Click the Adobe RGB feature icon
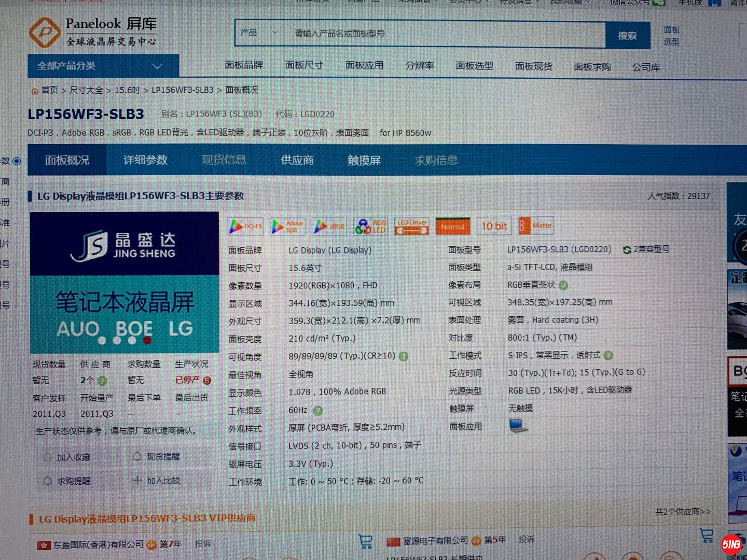The image size is (747, 560). (x=287, y=227)
